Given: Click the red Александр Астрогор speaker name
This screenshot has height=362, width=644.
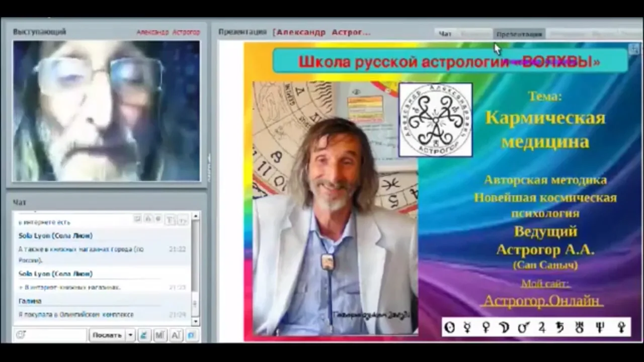Looking at the screenshot, I should tap(168, 32).
